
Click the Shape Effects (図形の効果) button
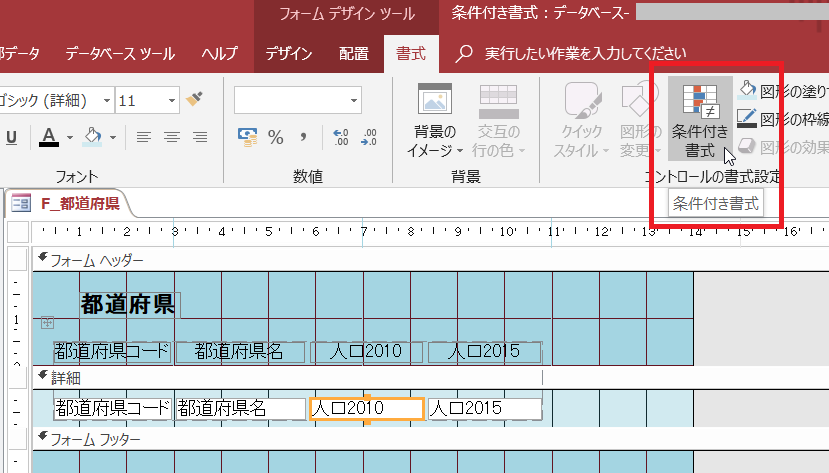tap(782, 146)
